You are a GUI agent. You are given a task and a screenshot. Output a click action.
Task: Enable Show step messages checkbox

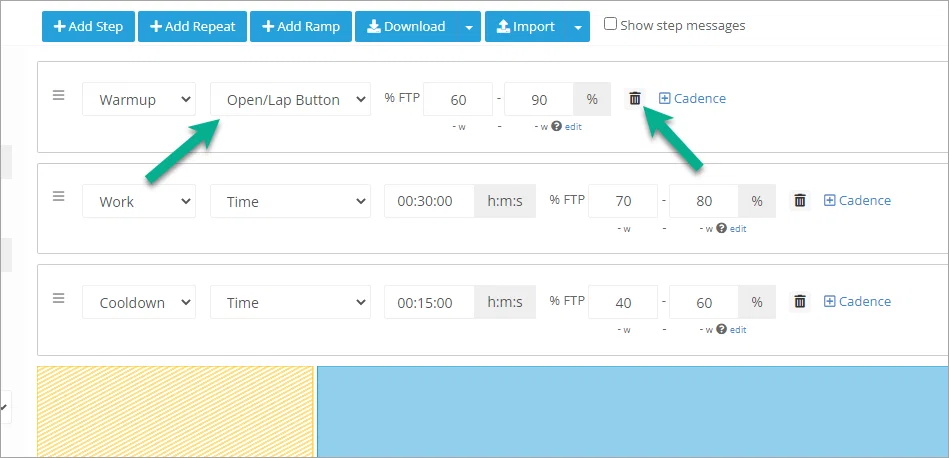[611, 24]
